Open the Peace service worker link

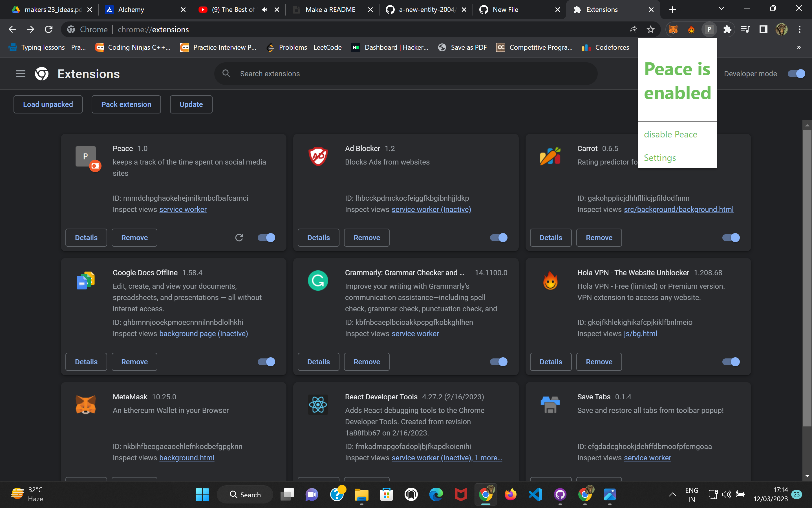pyautogui.click(x=183, y=209)
